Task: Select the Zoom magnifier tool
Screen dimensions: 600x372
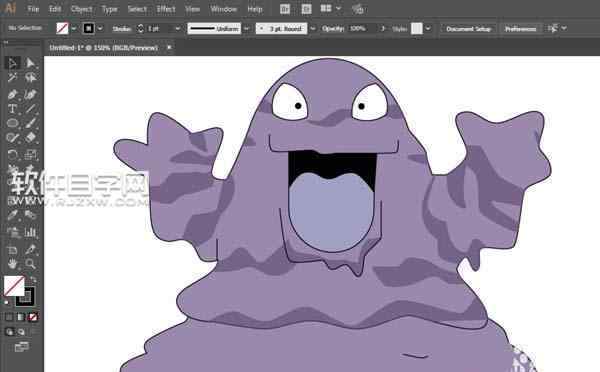Action: (x=30, y=264)
